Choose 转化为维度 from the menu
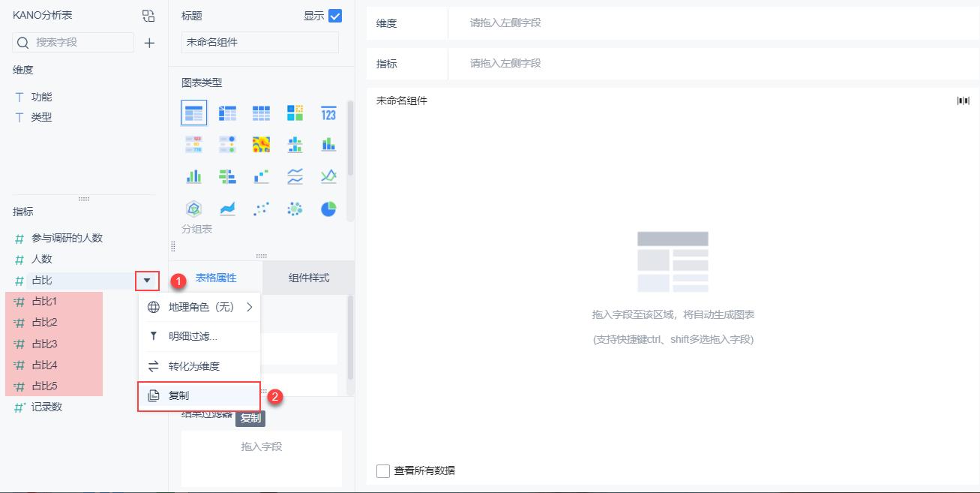Screen dimensions: 980x493 pos(198,366)
